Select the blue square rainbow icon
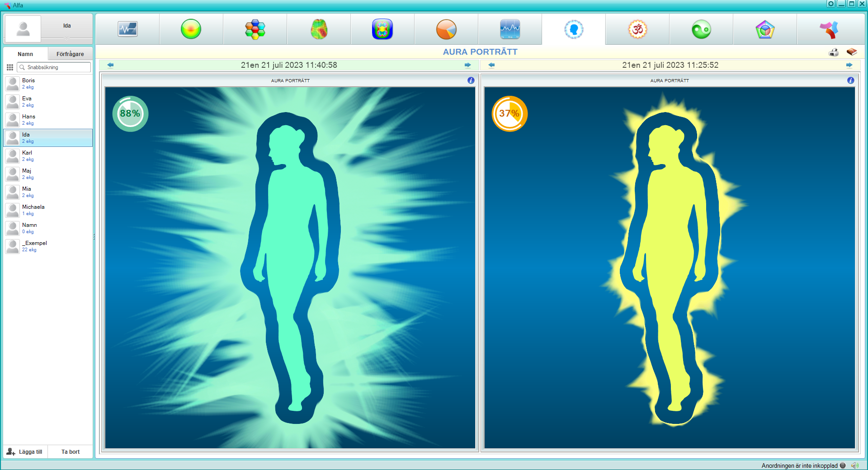 click(382, 29)
